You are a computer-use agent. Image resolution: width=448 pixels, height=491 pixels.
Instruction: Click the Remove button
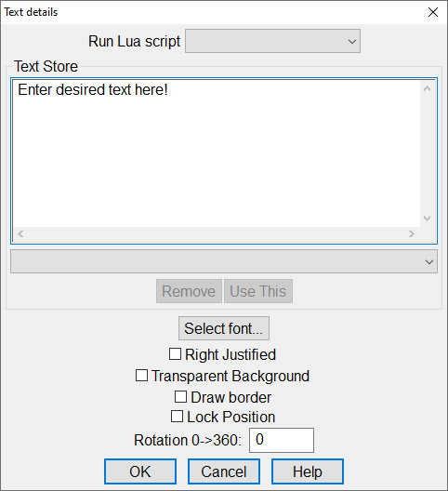click(x=189, y=291)
